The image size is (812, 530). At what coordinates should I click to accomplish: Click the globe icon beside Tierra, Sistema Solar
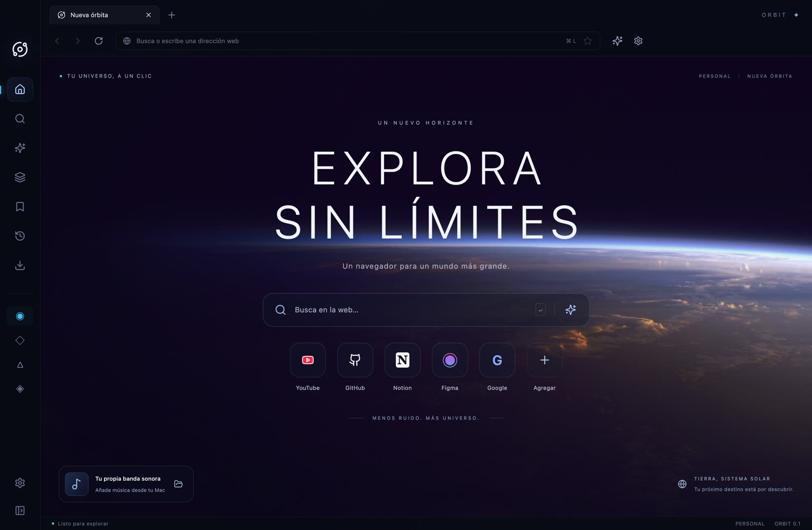point(683,484)
